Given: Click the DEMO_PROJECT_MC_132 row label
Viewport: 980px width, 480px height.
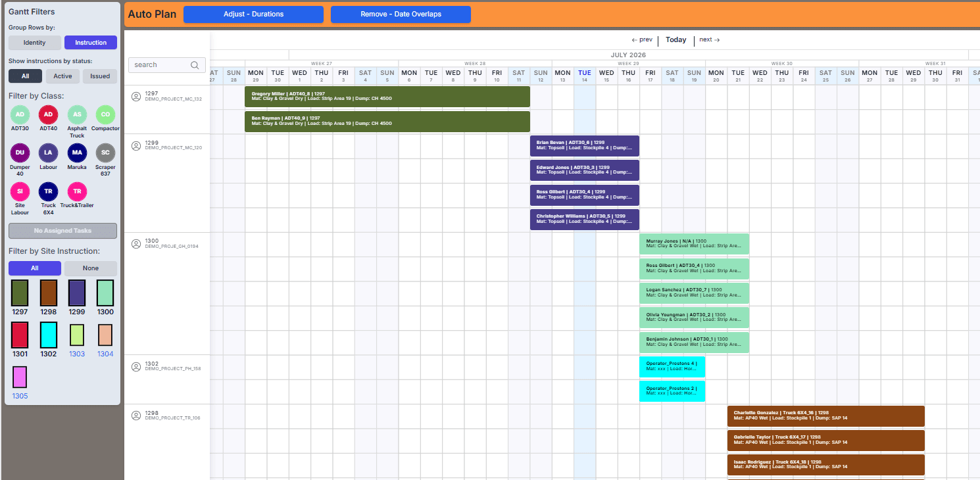Looking at the screenshot, I should click(x=174, y=99).
